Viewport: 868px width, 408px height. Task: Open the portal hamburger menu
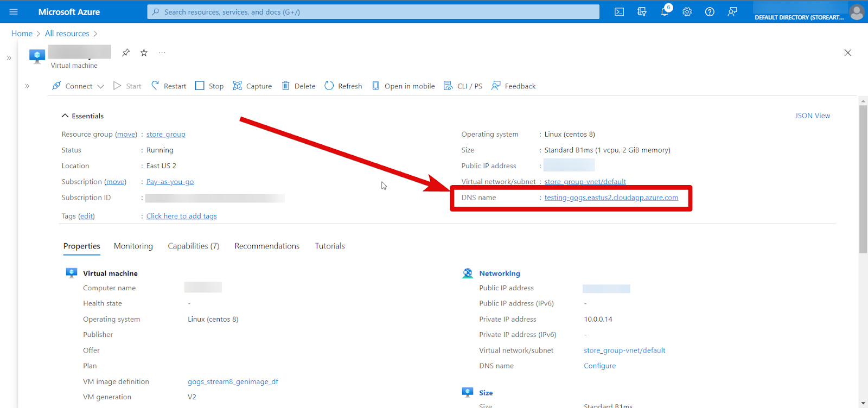tap(14, 11)
